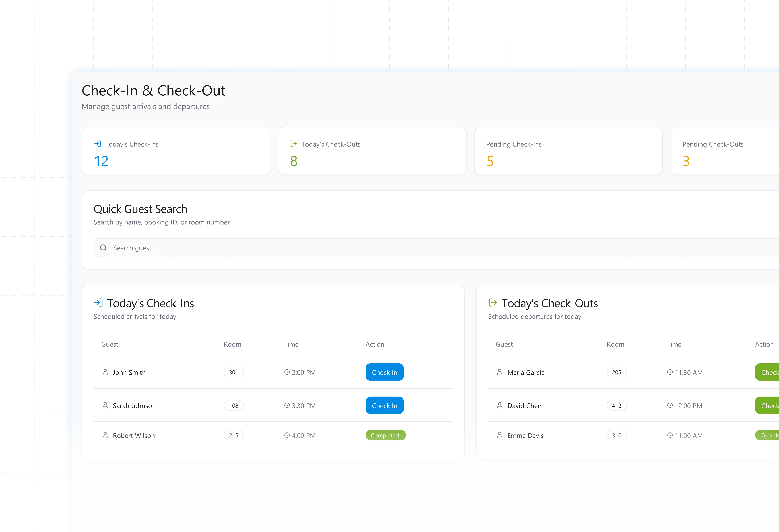This screenshot has width=779, height=532.
Task: Select room badge 301
Action: click(x=234, y=372)
